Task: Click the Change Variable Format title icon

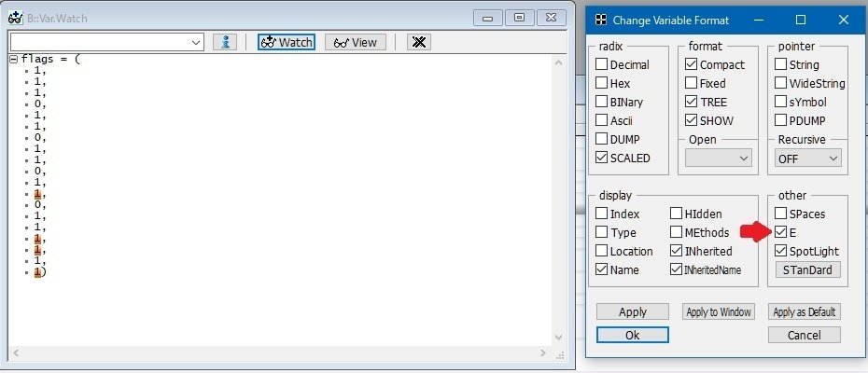Action: point(600,20)
